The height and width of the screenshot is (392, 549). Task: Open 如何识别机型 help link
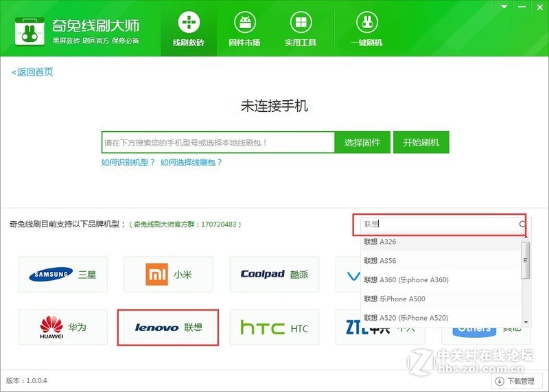(x=128, y=162)
